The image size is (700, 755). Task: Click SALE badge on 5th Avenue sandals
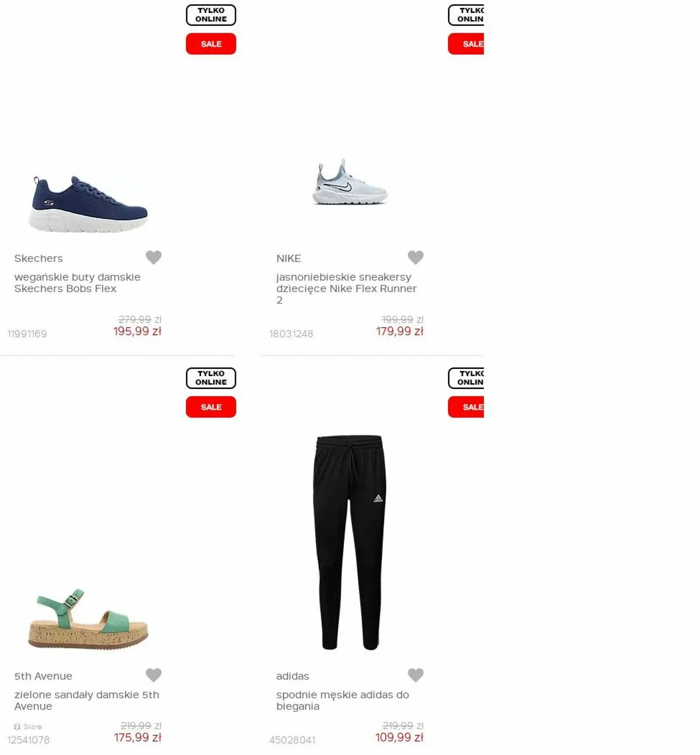(x=211, y=407)
